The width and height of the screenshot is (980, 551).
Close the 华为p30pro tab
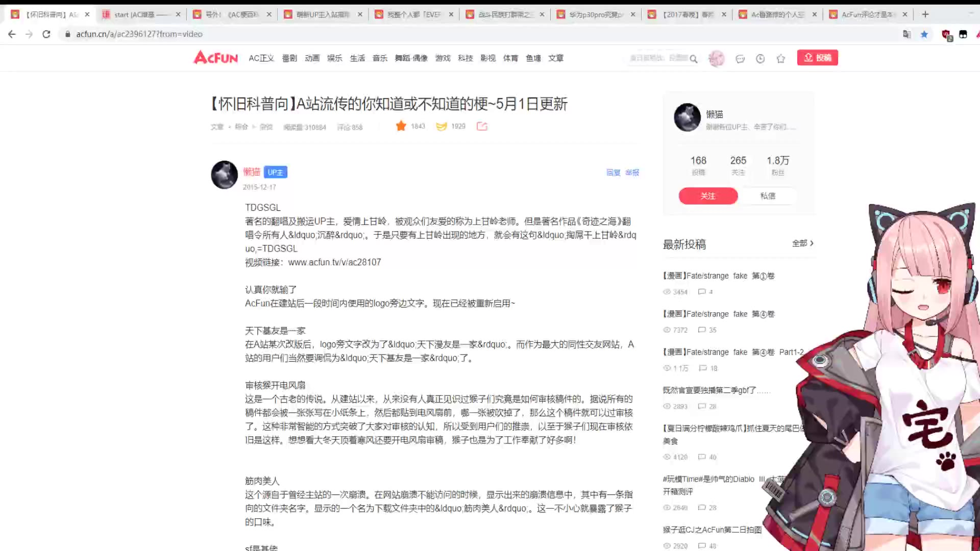(x=633, y=14)
